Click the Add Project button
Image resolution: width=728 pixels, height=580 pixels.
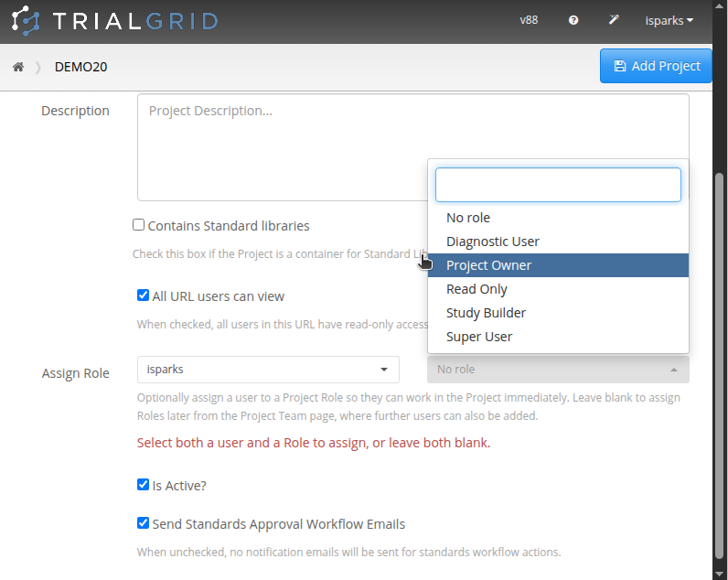point(656,66)
